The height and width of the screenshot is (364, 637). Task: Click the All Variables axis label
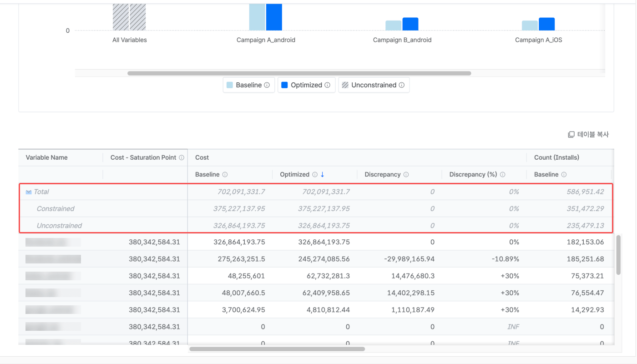[x=130, y=40]
